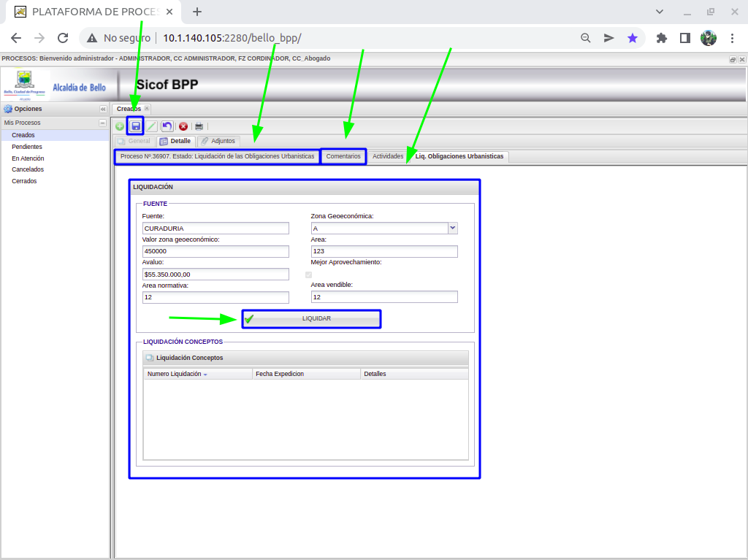Open the Adjuntos tab
Screen dimensions: 748x560
click(x=218, y=141)
